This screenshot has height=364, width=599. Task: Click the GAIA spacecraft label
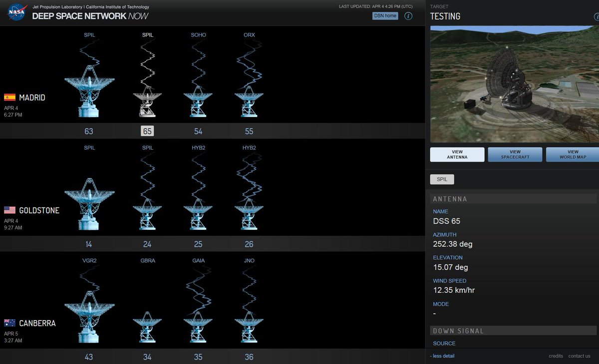coord(198,260)
